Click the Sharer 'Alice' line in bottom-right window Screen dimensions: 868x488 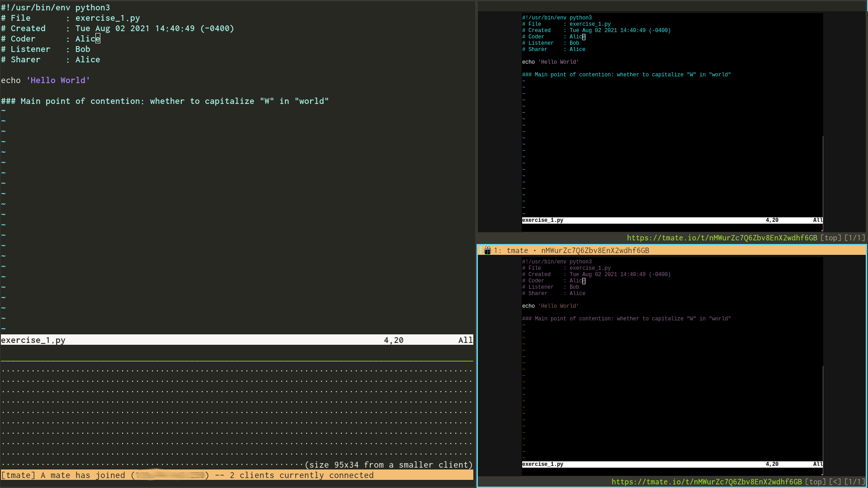pos(554,294)
